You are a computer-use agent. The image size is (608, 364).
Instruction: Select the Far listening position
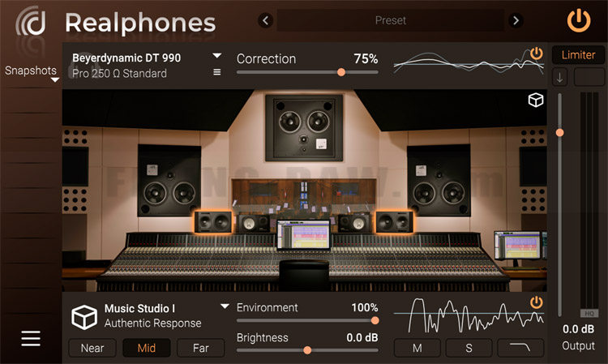[x=201, y=348]
